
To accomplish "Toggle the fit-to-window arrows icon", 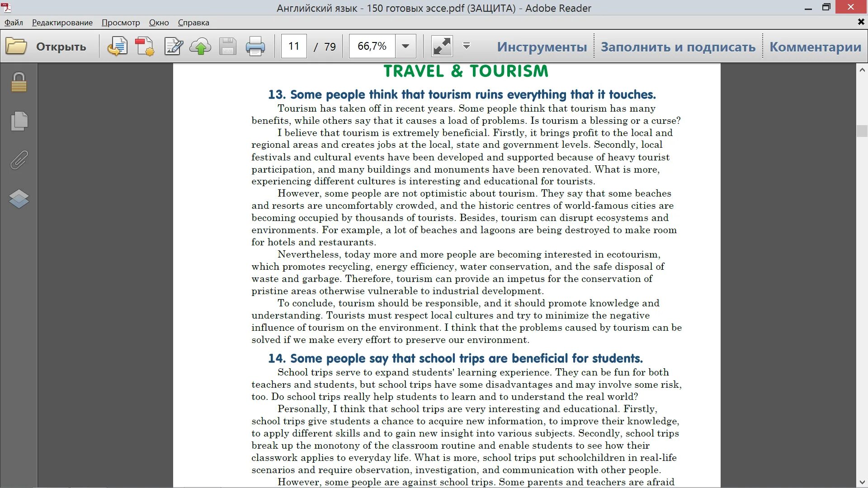I will (442, 47).
